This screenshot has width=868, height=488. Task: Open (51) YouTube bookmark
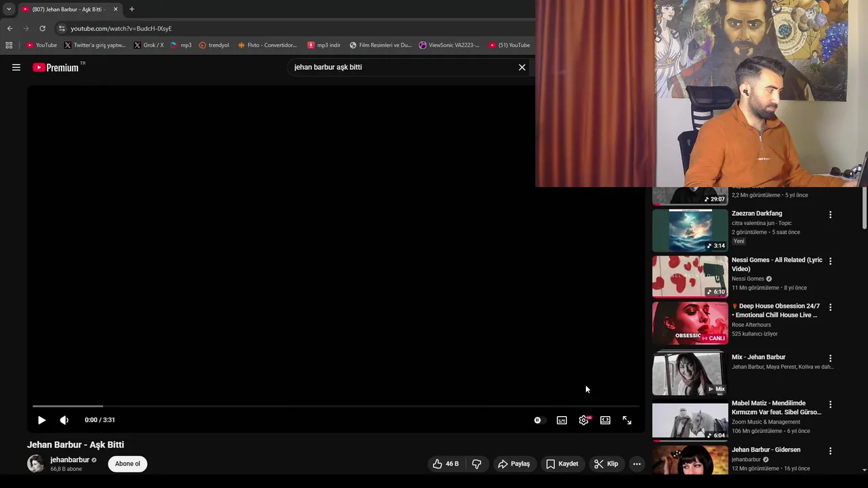point(509,45)
